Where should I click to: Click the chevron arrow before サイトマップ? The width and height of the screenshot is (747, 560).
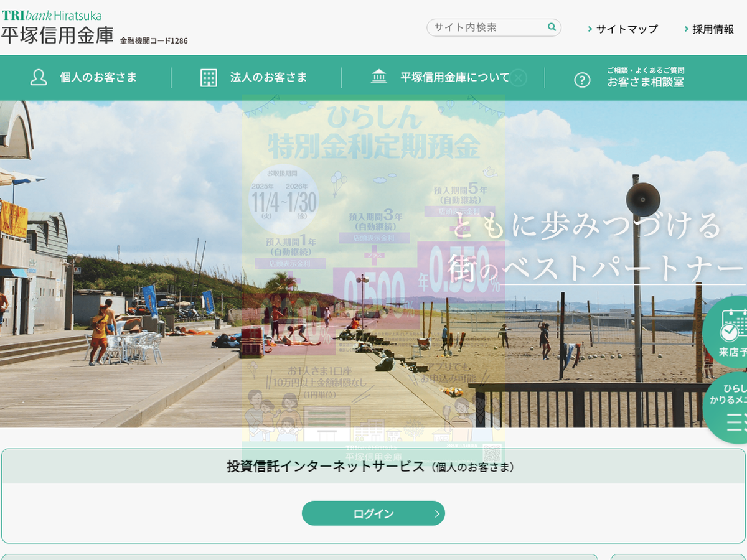[590, 29]
